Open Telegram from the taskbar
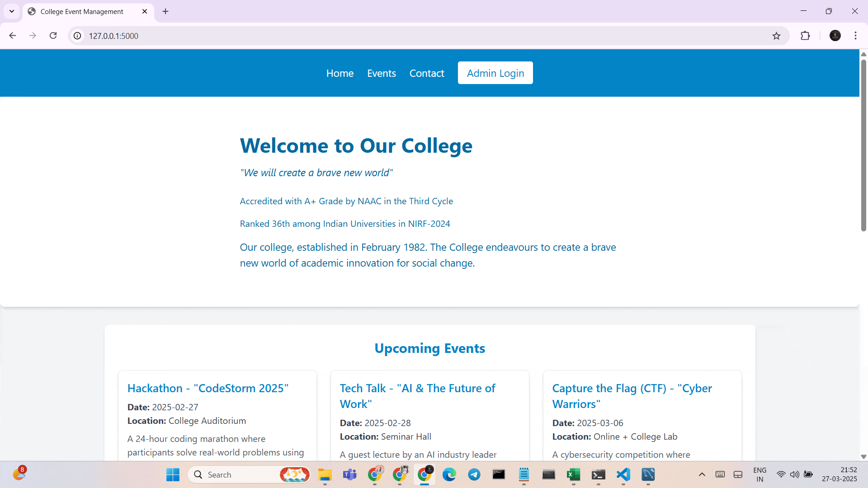Image resolution: width=868 pixels, height=488 pixels. click(x=474, y=474)
